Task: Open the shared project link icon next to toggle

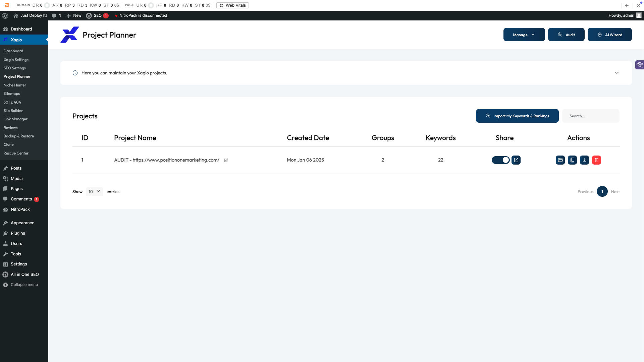Action: [516, 160]
